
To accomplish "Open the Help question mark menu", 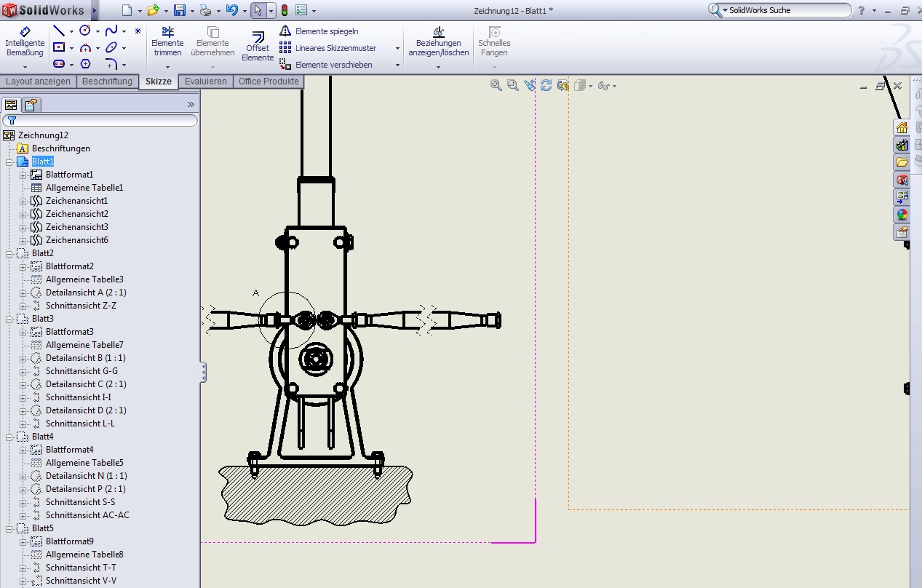I will [x=862, y=10].
